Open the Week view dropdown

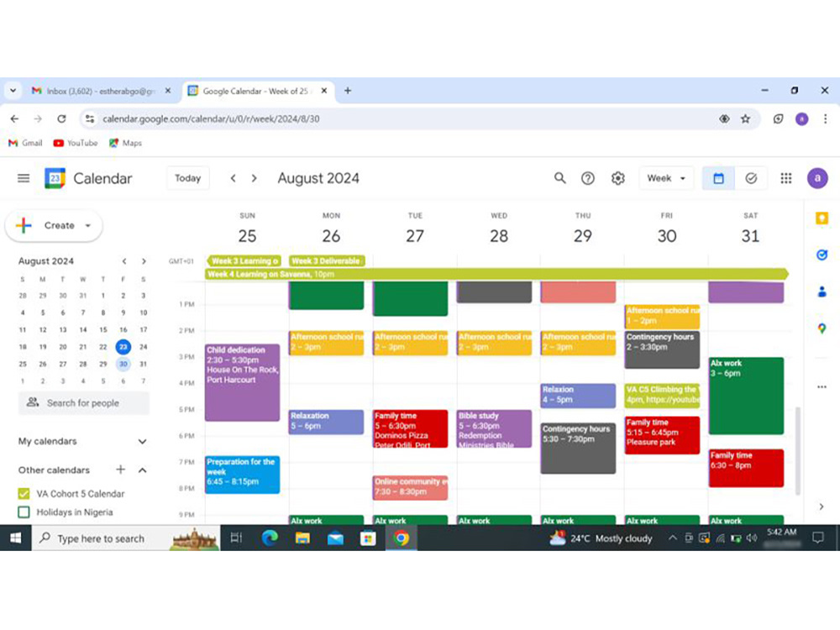(666, 178)
